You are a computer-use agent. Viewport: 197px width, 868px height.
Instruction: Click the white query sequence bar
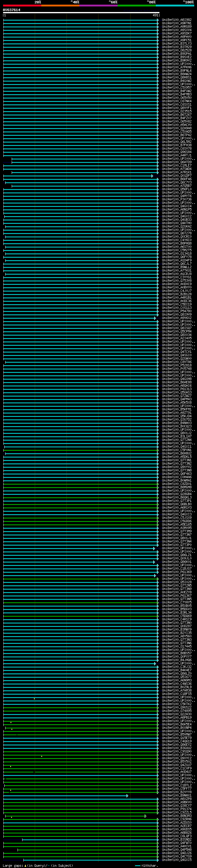coord(81,13)
